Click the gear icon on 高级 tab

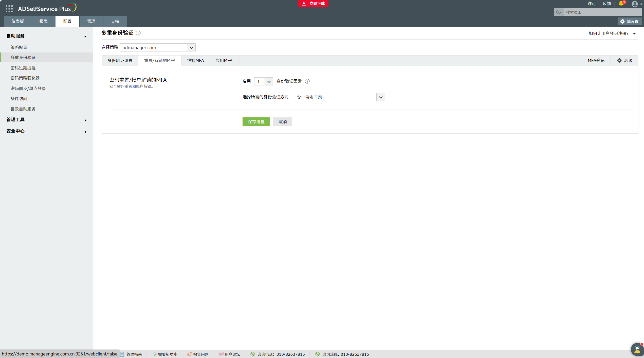(619, 61)
